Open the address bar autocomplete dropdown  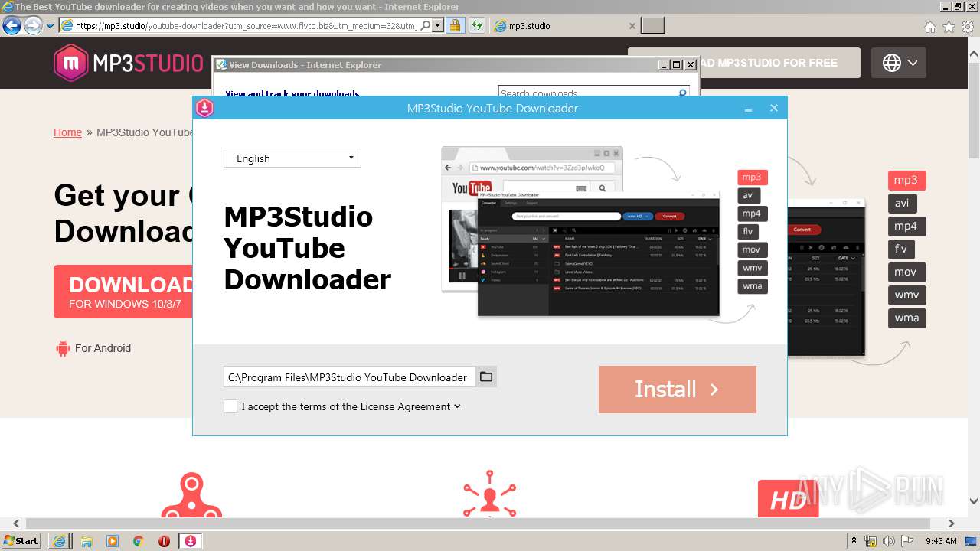[438, 26]
